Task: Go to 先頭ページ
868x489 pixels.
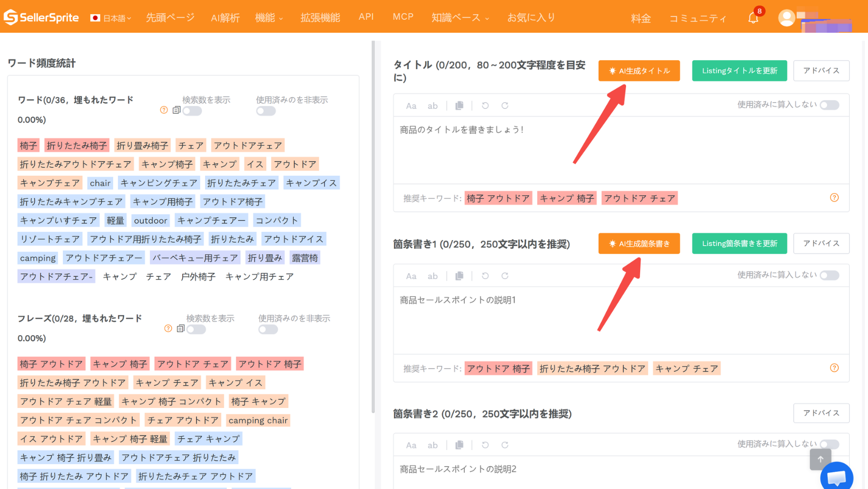Action: coord(170,18)
